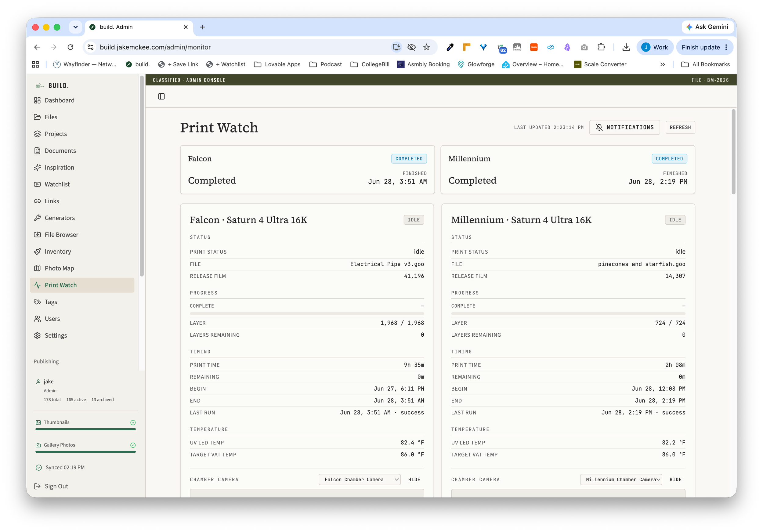Toggle Notifications bell button

click(624, 128)
